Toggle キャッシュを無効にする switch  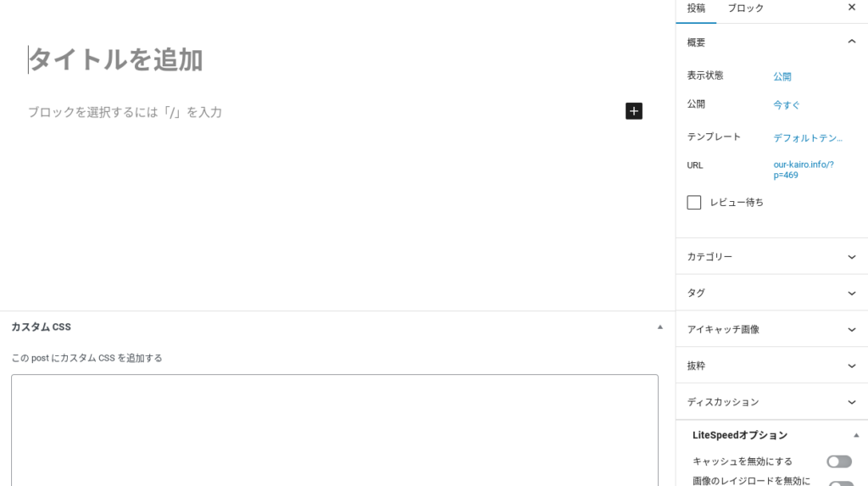(839, 461)
